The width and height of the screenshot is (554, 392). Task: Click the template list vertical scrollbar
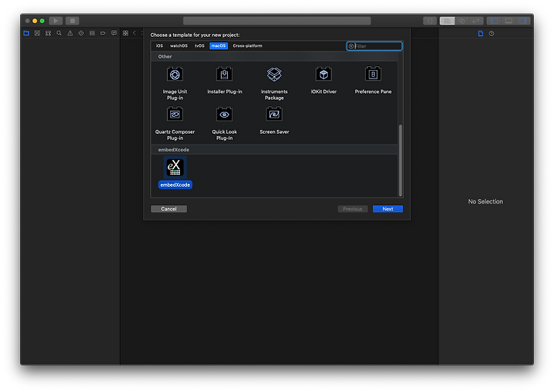click(x=400, y=160)
